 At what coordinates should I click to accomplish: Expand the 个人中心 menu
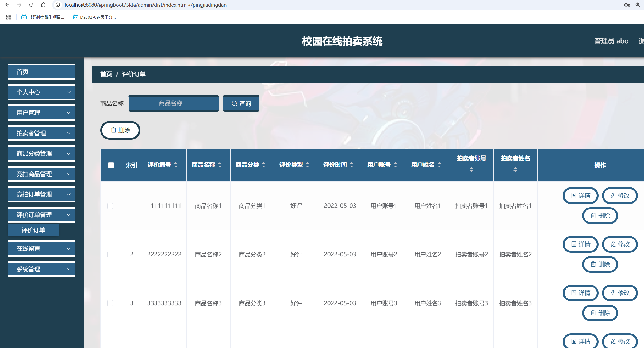tap(42, 92)
